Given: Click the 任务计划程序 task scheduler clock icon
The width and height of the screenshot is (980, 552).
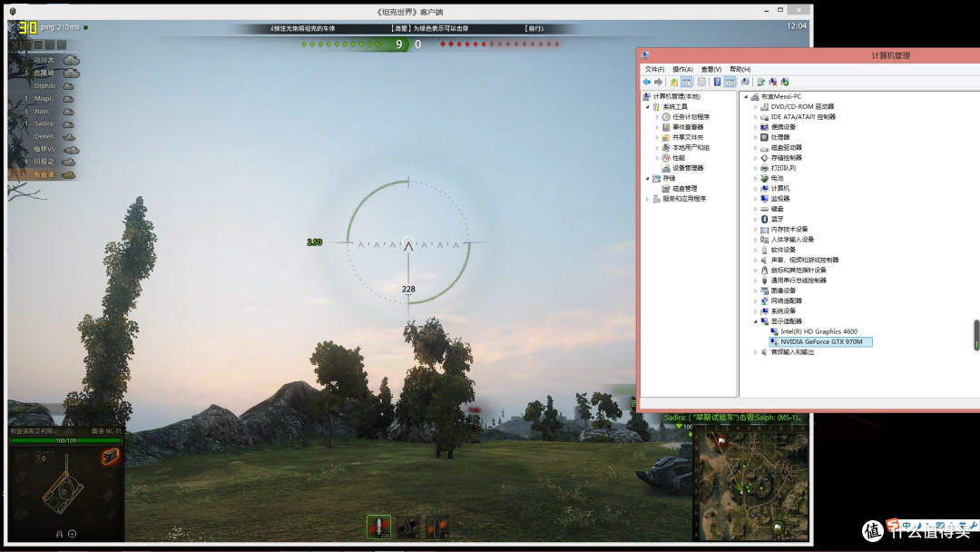Looking at the screenshot, I should [666, 117].
